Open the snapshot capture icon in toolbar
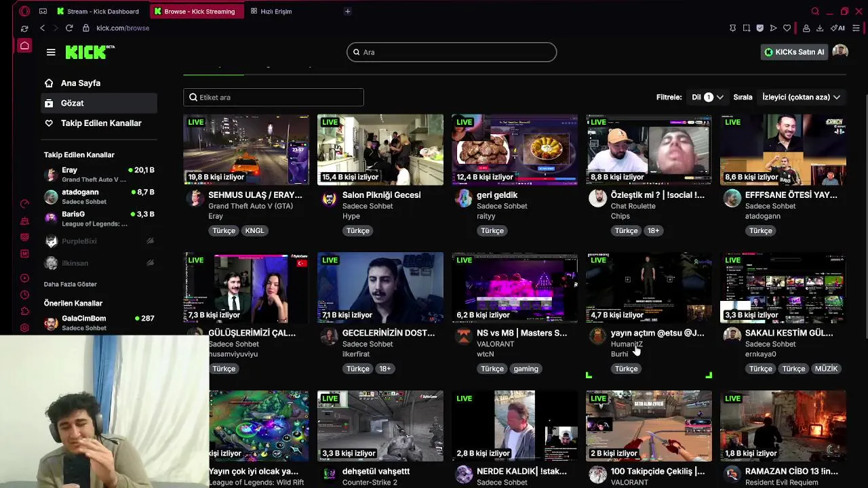The width and height of the screenshot is (868, 488). 746,28
